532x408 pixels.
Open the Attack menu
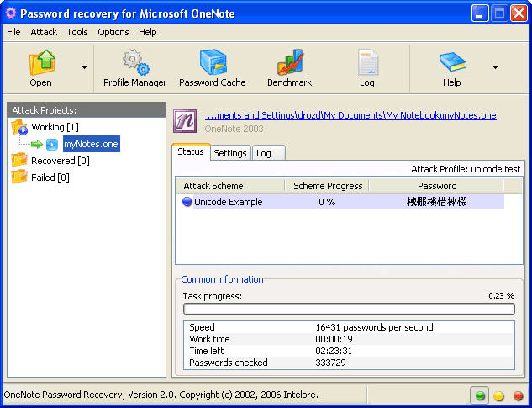coord(44,32)
